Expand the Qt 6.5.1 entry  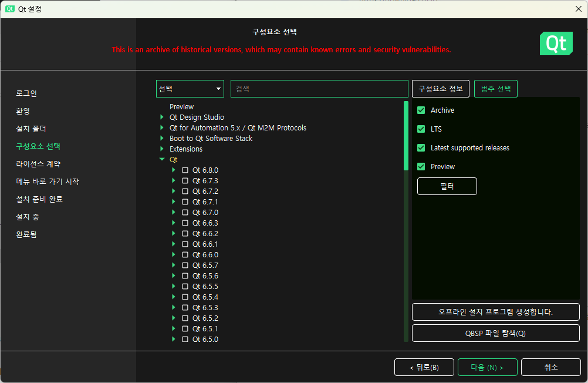tap(173, 328)
